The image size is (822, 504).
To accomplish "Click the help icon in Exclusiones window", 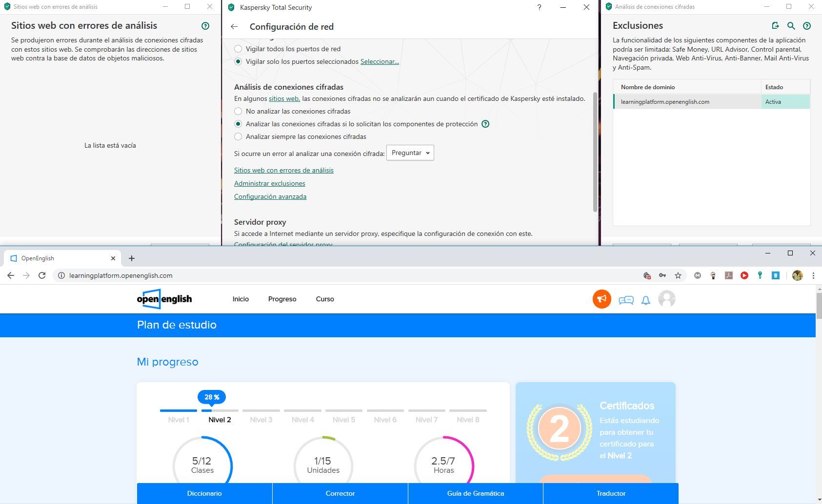I will (807, 26).
